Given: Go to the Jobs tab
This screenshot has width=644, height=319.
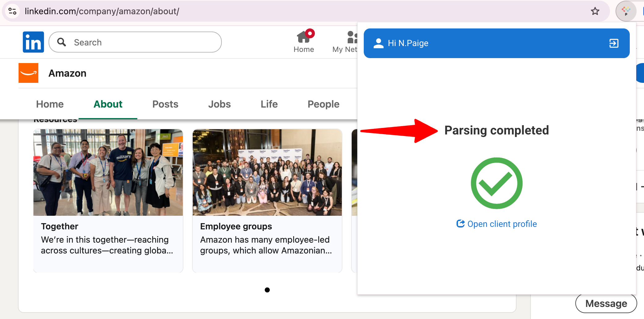Looking at the screenshot, I should pyautogui.click(x=219, y=104).
